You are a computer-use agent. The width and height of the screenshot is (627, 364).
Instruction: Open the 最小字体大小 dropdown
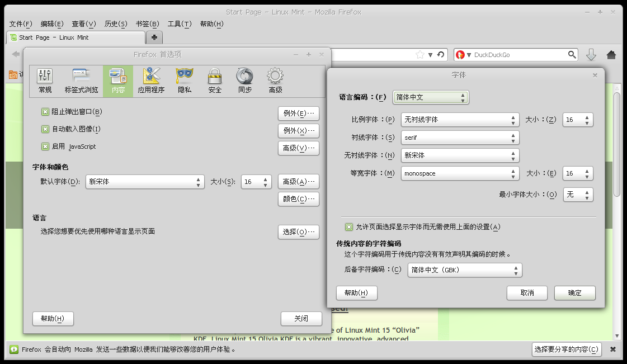578,195
